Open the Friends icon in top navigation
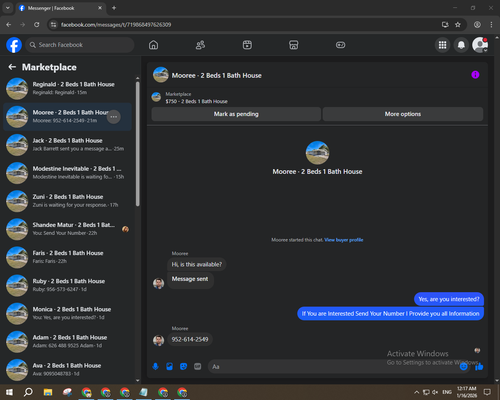The width and height of the screenshot is (500, 400). coord(200,45)
